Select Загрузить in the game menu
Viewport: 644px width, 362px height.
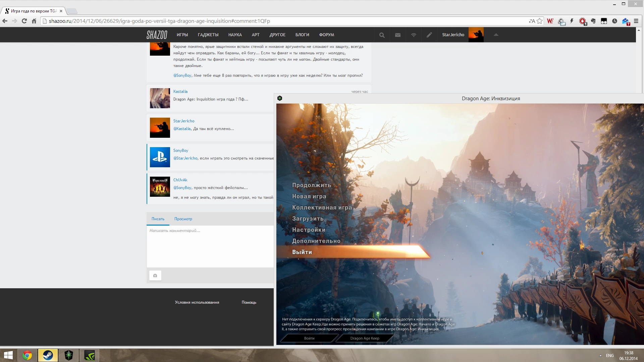[308, 219]
